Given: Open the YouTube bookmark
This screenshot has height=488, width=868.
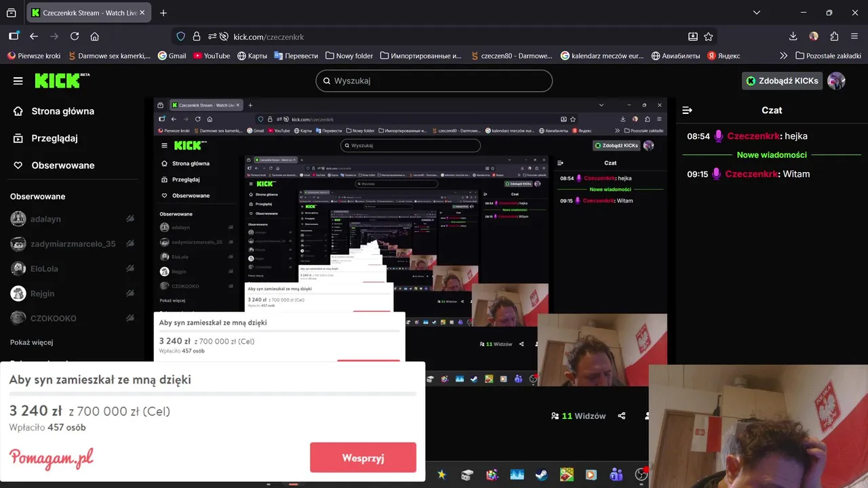Looking at the screenshot, I should 212,56.
